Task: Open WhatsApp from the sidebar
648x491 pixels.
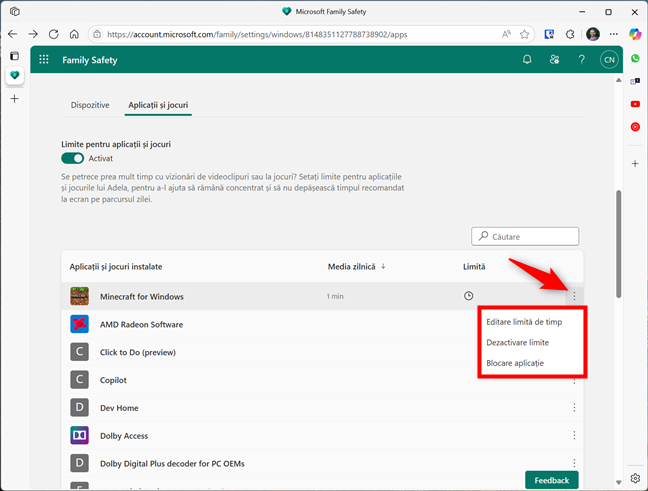Action: (635, 59)
